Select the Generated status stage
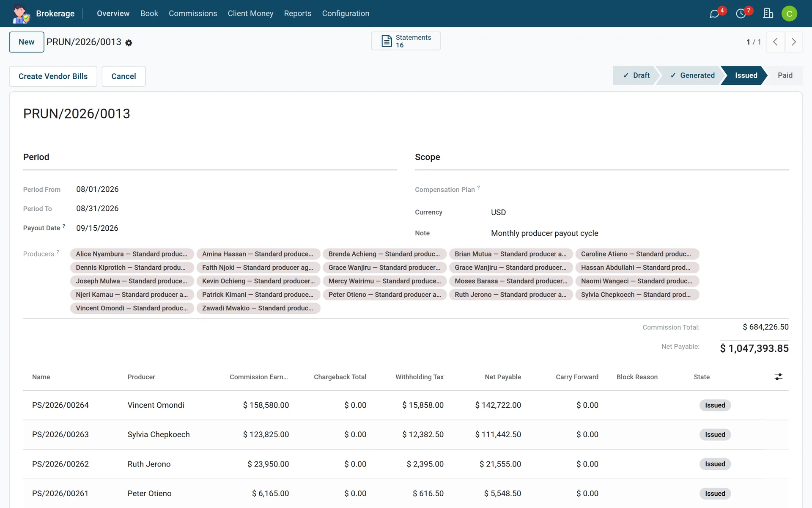 pos(692,75)
